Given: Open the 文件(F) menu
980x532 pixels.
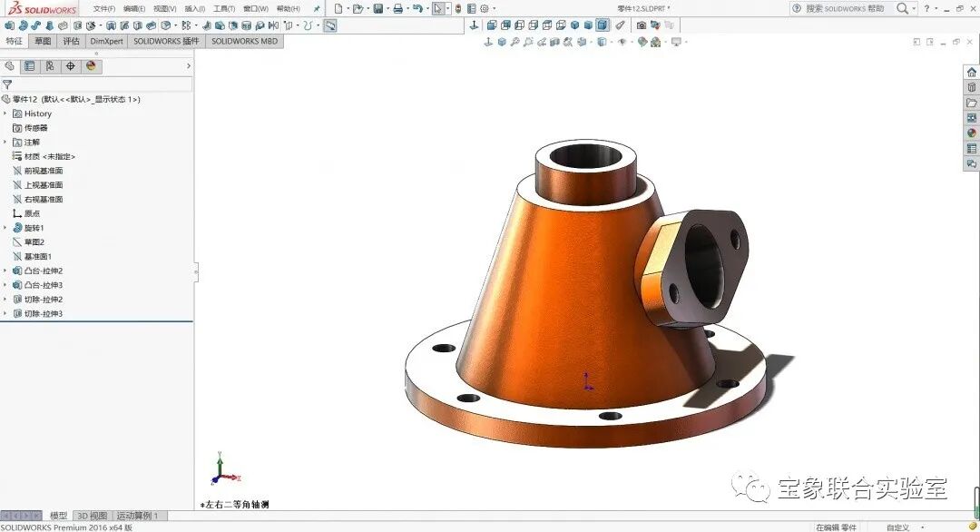Looking at the screenshot, I should pyautogui.click(x=103, y=9).
